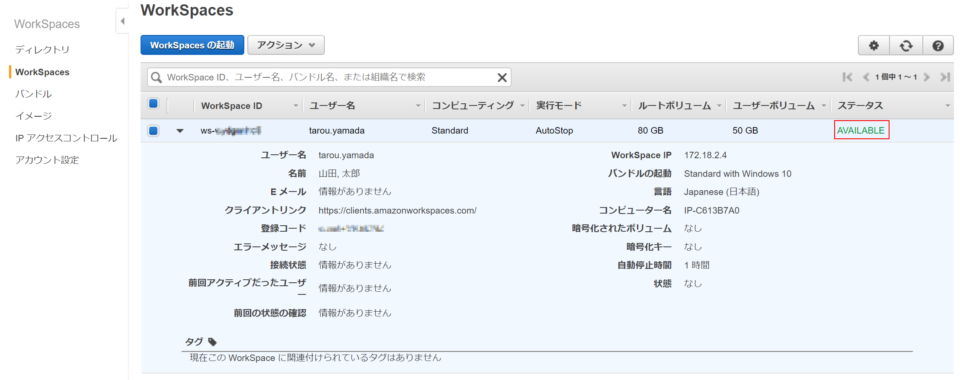The width and height of the screenshot is (960, 380).
Task: Click tarou.yamada in the table row
Action: tap(337, 130)
